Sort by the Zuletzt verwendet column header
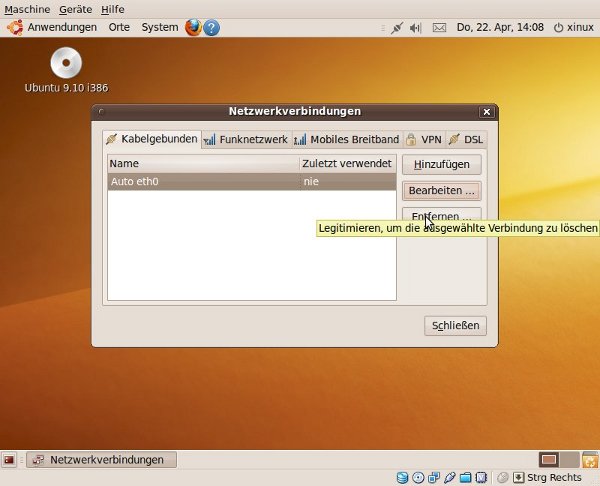Image resolution: width=600 pixels, height=486 pixels. point(346,163)
